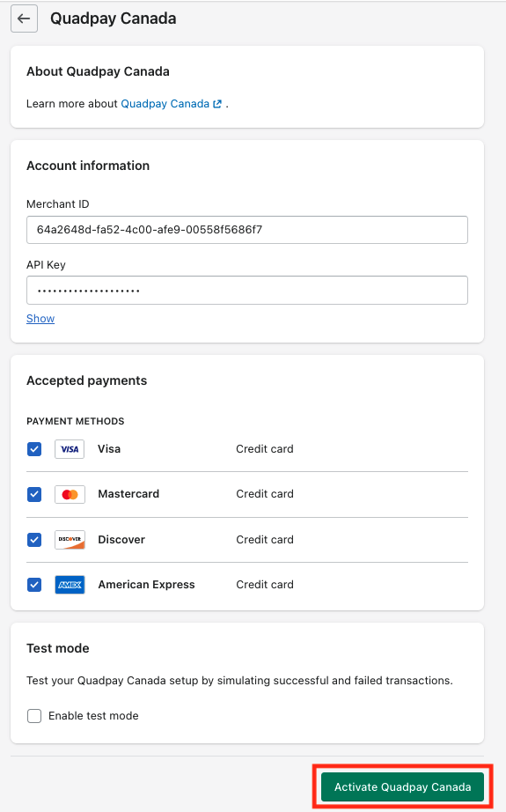506x812 pixels.
Task: Click the Discover card logo
Action: (x=70, y=540)
